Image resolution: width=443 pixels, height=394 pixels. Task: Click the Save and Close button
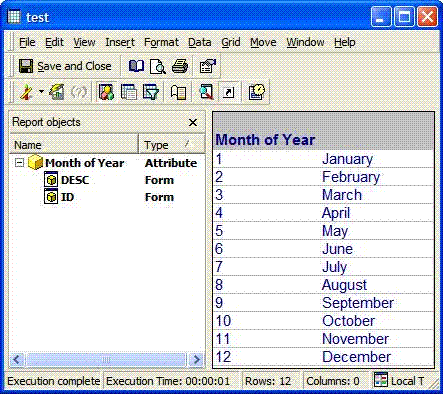65,66
